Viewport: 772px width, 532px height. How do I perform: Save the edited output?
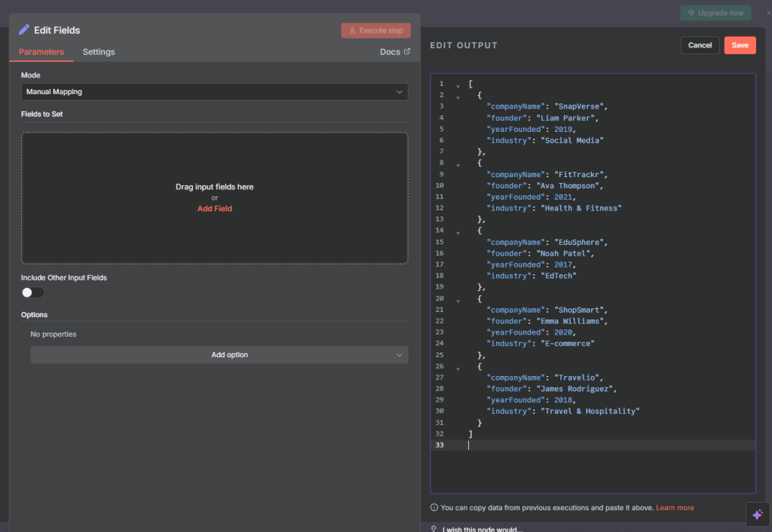click(x=740, y=45)
